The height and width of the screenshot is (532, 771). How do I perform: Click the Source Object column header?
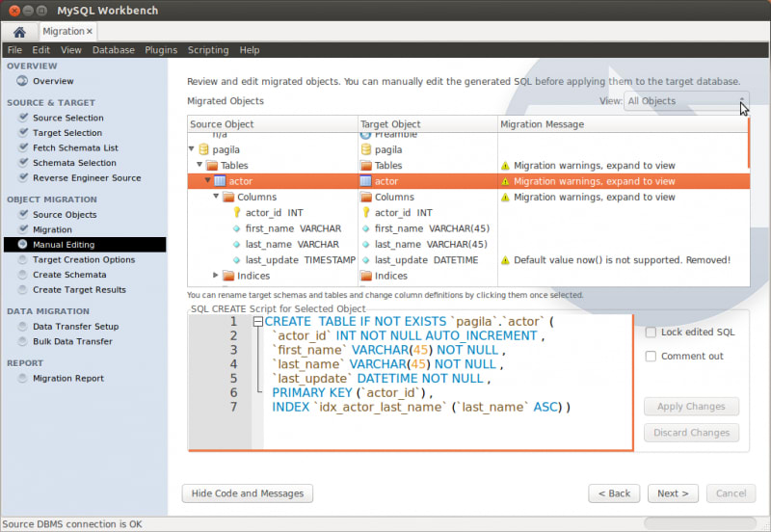273,124
